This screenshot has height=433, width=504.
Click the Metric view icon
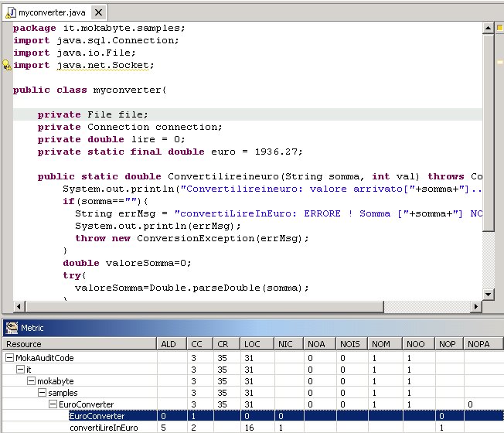[x=12, y=328]
